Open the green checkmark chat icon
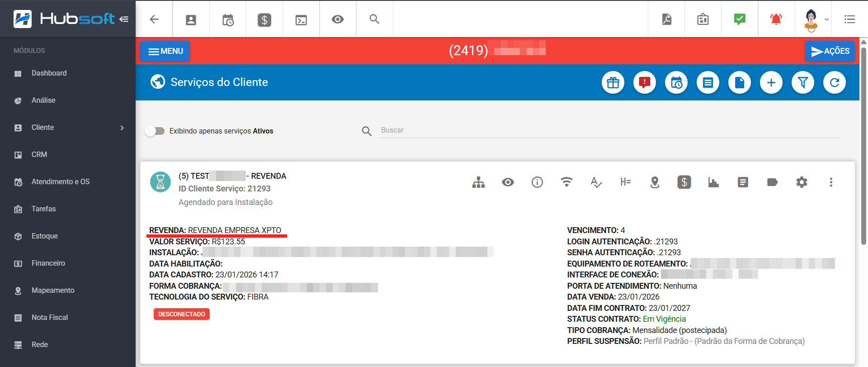The width and height of the screenshot is (868, 367). coord(740,19)
